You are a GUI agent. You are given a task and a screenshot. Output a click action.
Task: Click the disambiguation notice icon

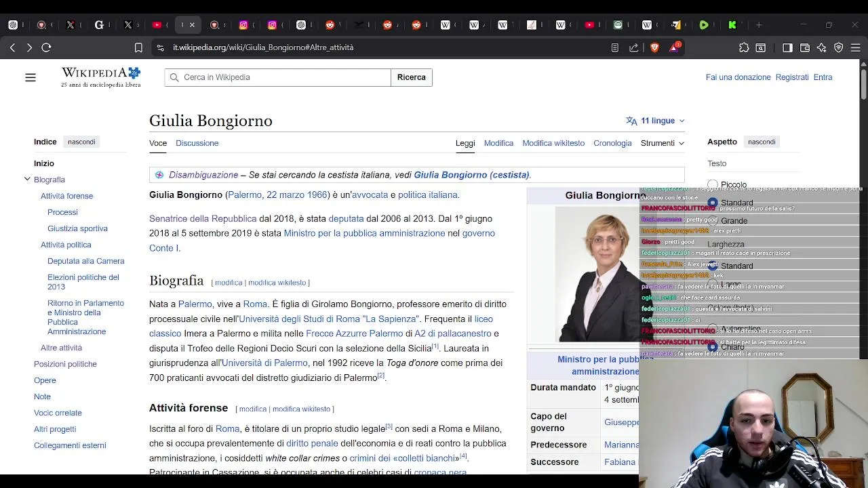click(159, 175)
